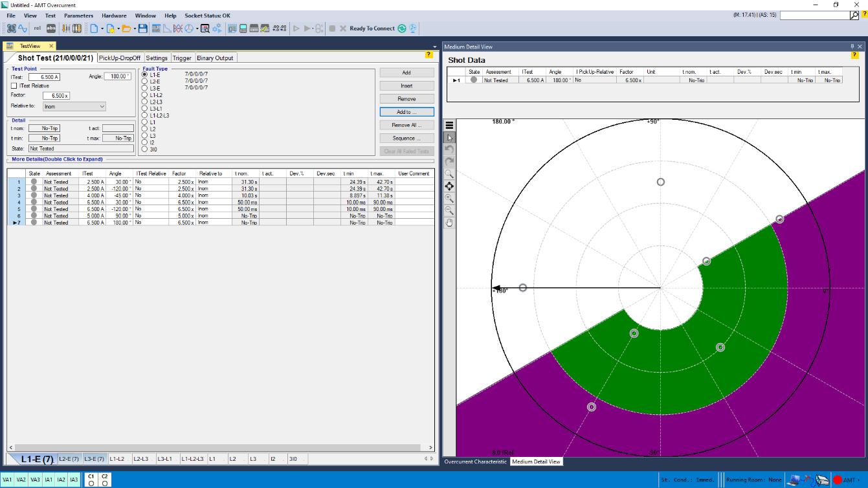Click the Remove All button
The width and height of the screenshot is (868, 488).
(x=406, y=125)
